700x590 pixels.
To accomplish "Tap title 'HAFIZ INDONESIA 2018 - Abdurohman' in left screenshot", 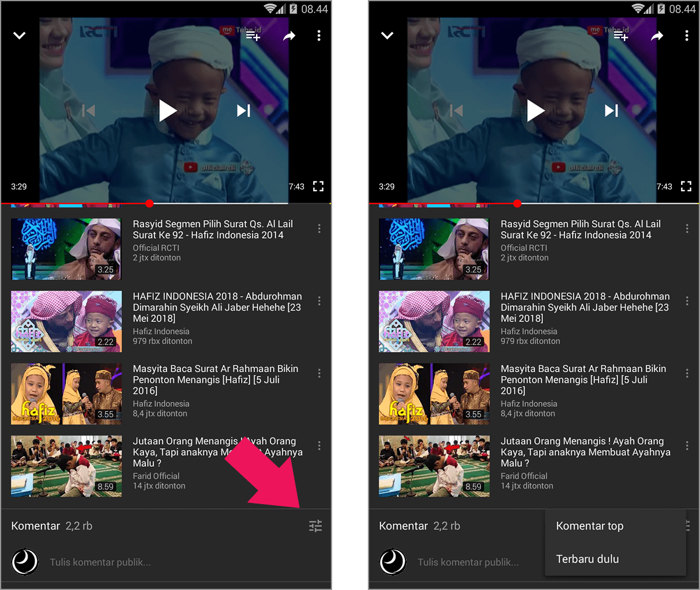I will (217, 307).
